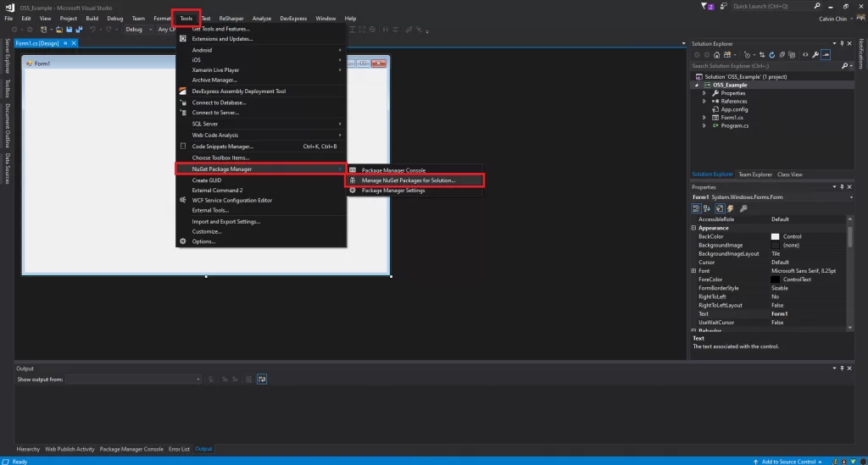Click the Show All Files icon

point(792,55)
